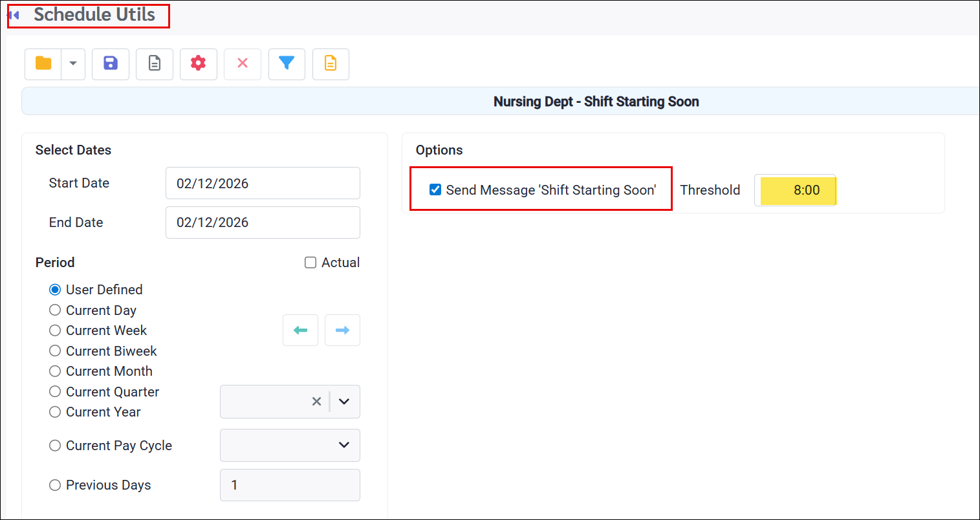Click the orange report document icon
Image resolution: width=980 pixels, height=520 pixels.
click(x=331, y=63)
